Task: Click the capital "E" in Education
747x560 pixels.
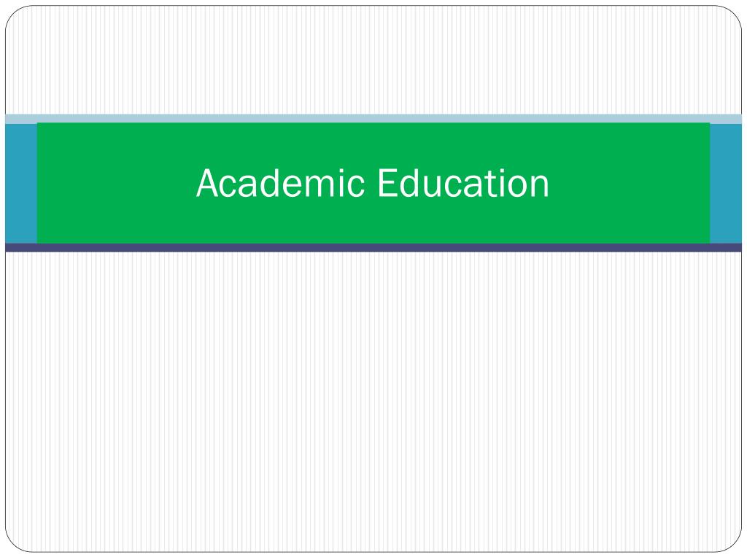Action: (x=387, y=183)
